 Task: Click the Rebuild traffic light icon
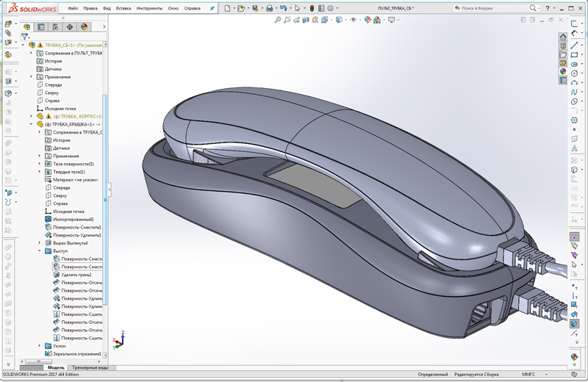coord(312,8)
